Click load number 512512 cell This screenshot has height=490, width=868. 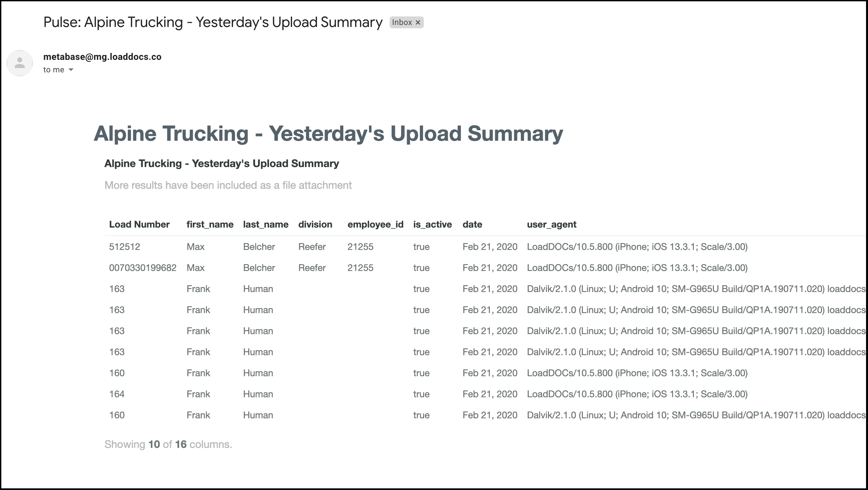coord(124,247)
